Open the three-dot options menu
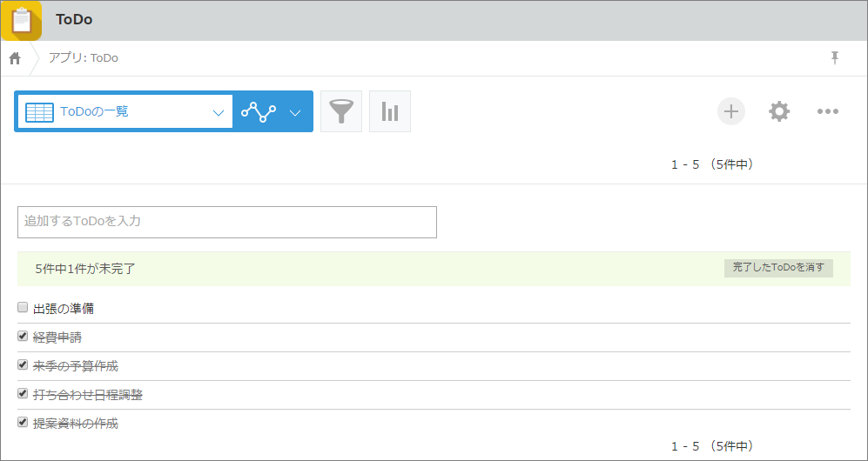The image size is (868, 461). [827, 111]
